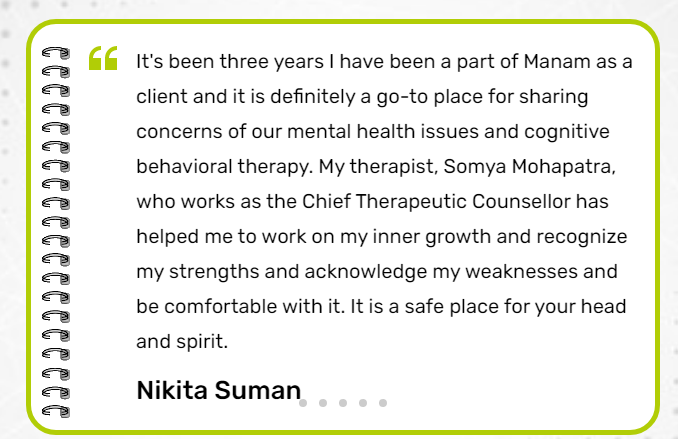Switch to the third carousel dot

[343, 403]
